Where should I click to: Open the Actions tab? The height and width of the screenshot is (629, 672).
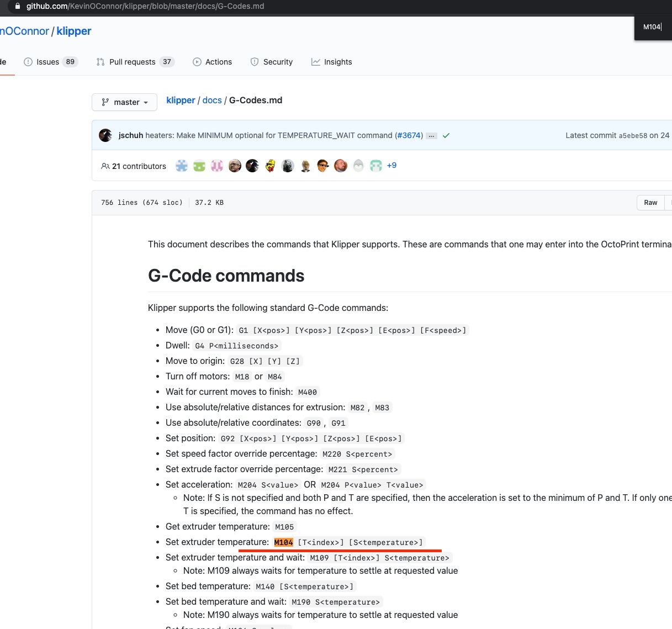click(212, 62)
